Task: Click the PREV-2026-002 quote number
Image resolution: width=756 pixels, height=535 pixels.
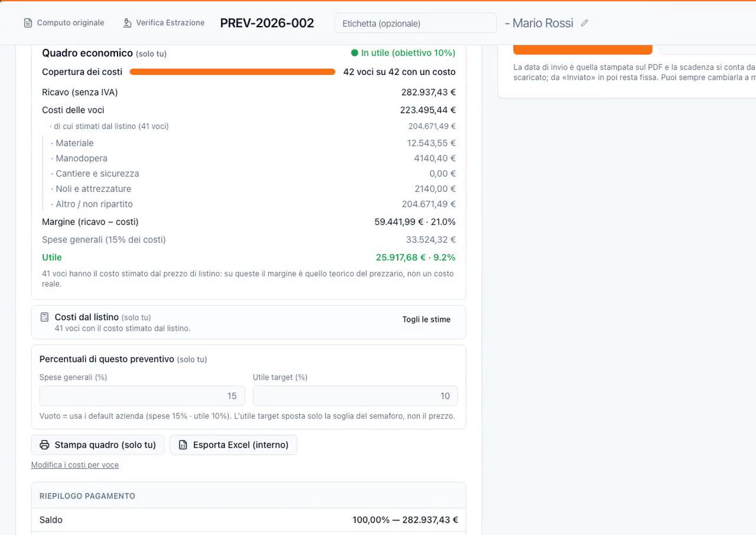Action: [267, 23]
